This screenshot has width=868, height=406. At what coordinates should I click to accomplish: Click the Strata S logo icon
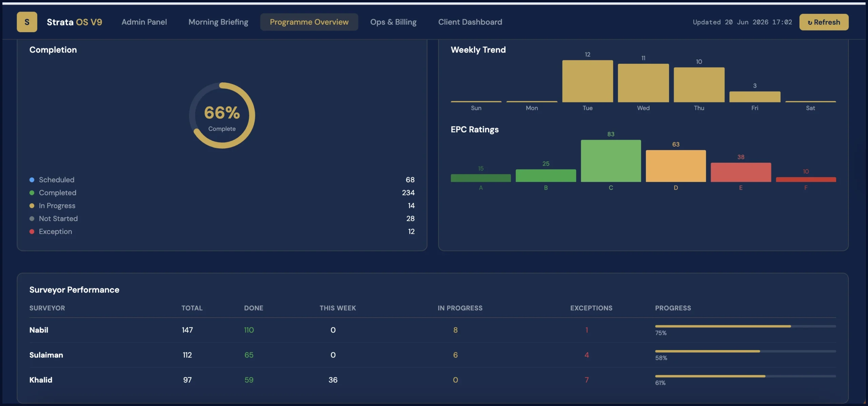(x=27, y=22)
